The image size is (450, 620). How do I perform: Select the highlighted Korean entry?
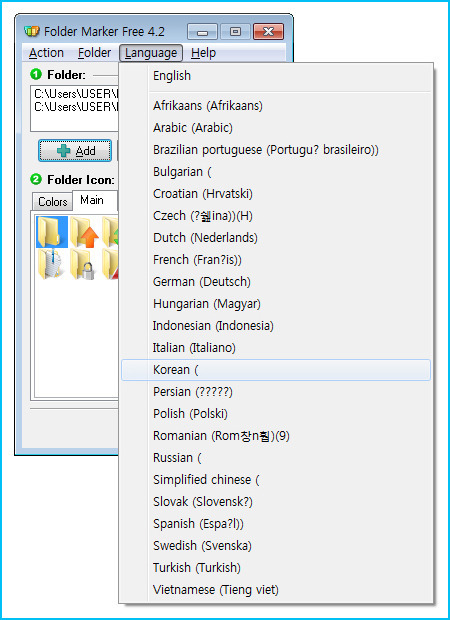coord(276,370)
